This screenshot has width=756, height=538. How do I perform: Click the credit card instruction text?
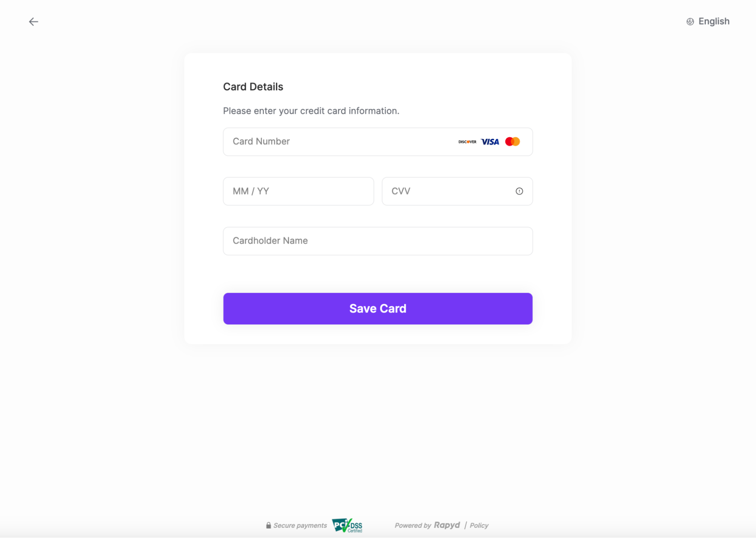pyautogui.click(x=311, y=110)
